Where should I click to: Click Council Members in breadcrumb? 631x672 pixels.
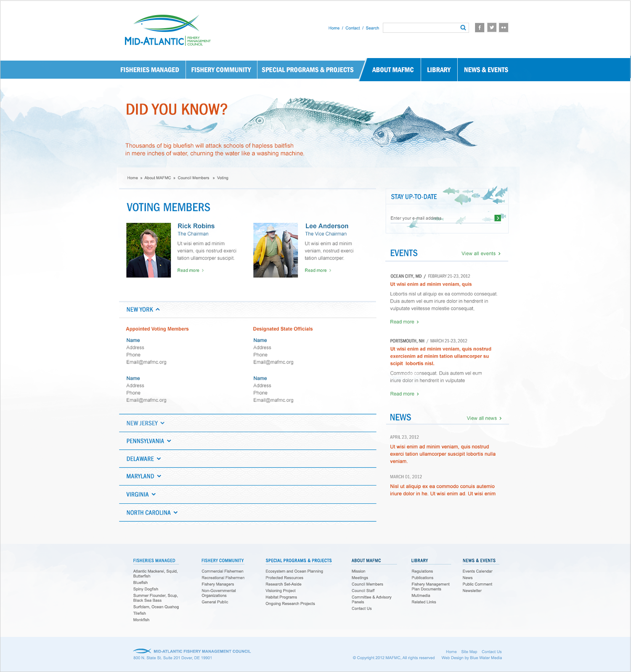[x=194, y=178]
